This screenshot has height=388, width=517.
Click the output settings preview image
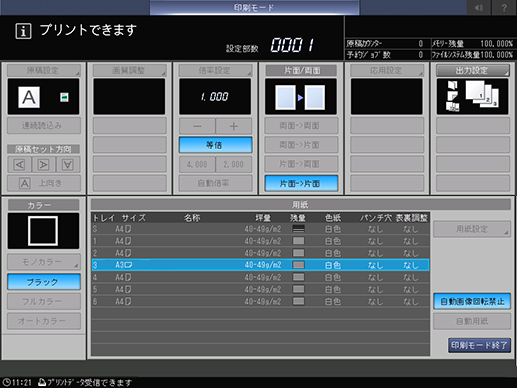click(472, 97)
